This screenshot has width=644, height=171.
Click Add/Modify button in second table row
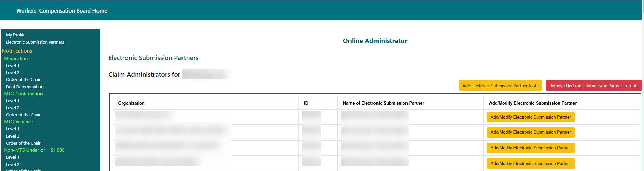point(530,132)
